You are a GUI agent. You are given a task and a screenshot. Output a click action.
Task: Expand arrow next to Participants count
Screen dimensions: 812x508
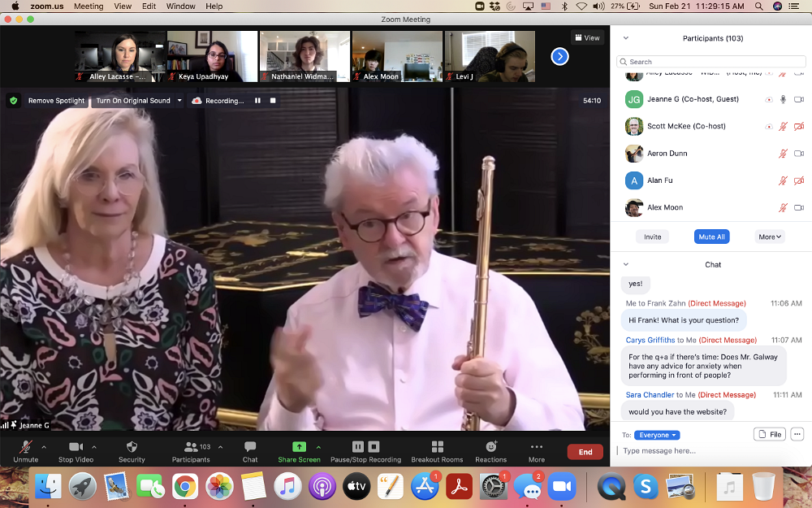pos(221,447)
